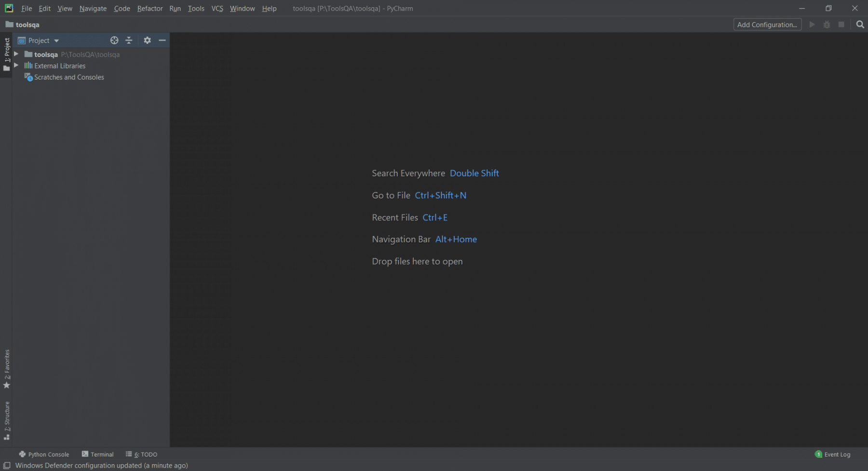
Task: Toggle the 1: Project tool window tab
Action: (x=7, y=54)
